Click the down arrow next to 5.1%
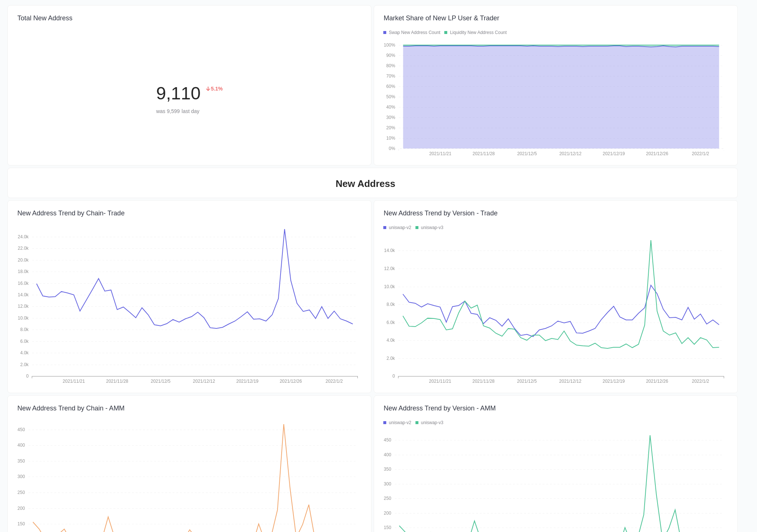The image size is (757, 532). coord(208,89)
